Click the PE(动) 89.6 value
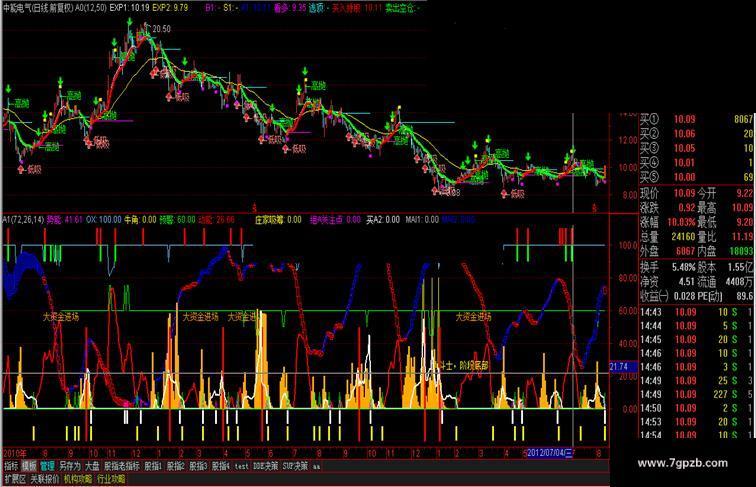 coord(744,296)
